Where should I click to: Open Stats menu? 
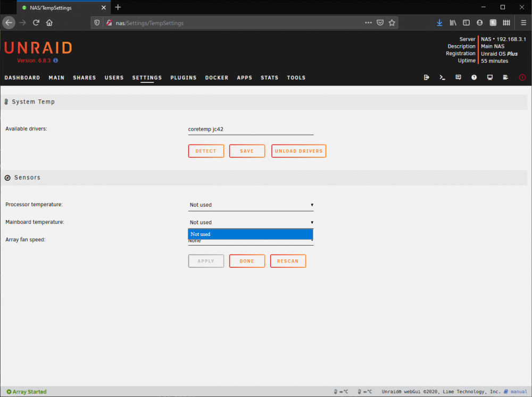pos(269,78)
